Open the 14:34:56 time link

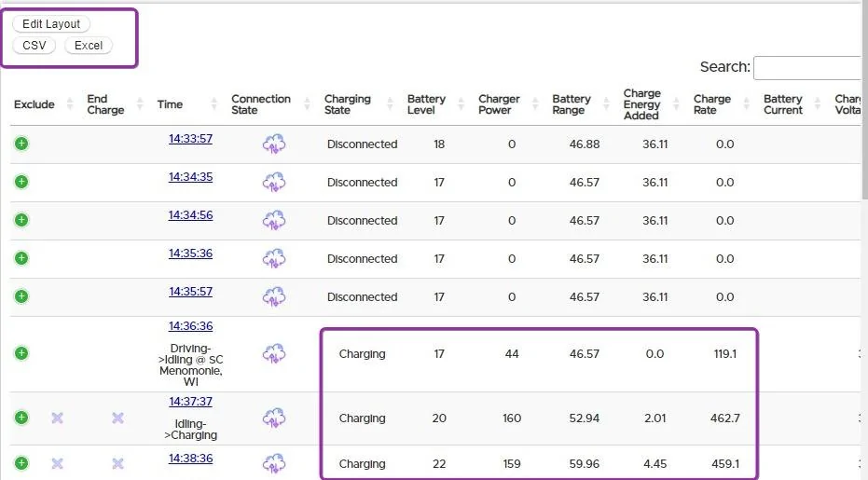[x=190, y=214]
